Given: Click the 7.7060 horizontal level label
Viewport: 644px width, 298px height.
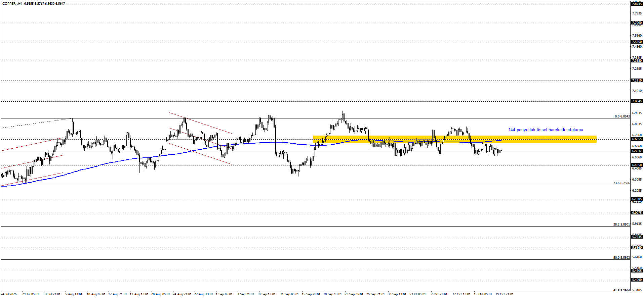Looking at the screenshot, I should tap(637, 23).
